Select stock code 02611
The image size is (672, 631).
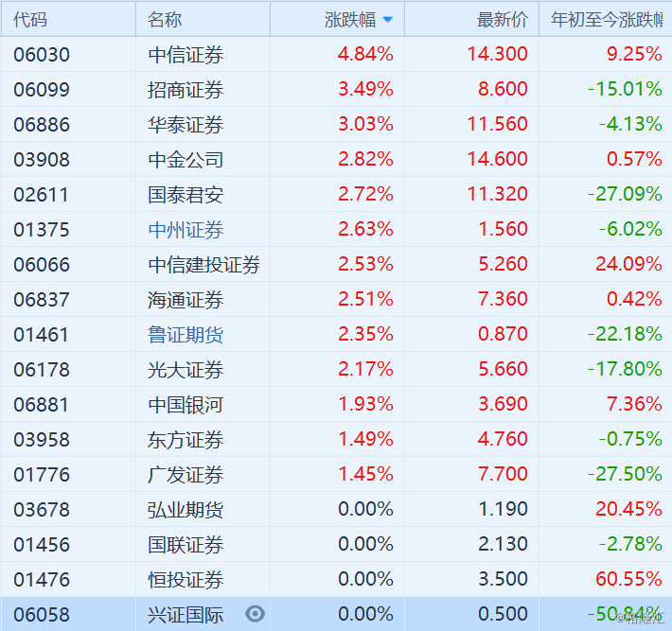41,195
